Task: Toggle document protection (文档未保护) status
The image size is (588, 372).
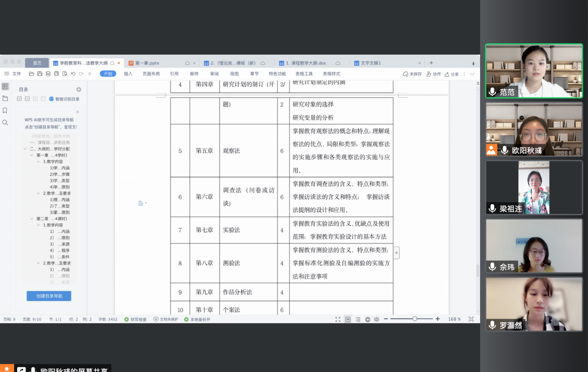Action: pos(166,319)
